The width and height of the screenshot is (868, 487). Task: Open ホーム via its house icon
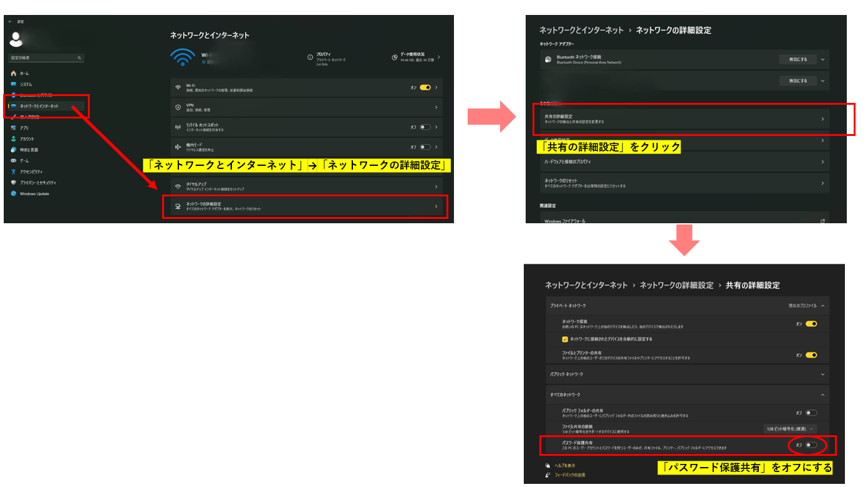click(14, 73)
